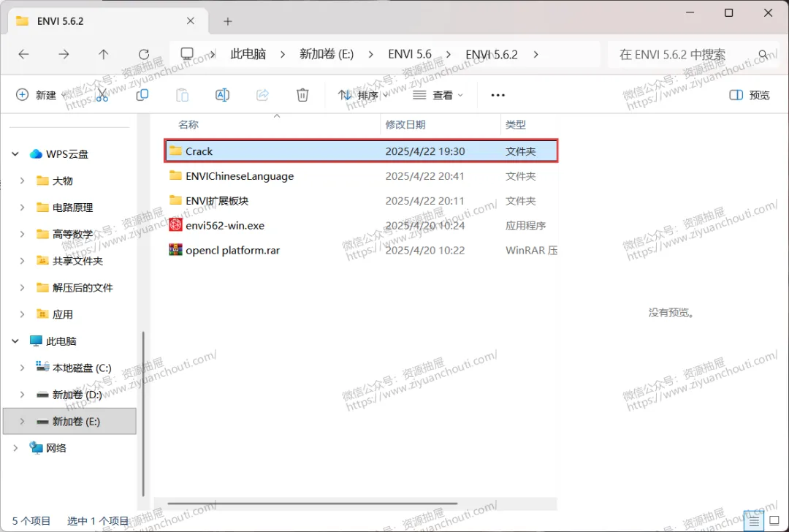The height and width of the screenshot is (532, 789).
Task: Select the ENVI 5.6.2 window tab
Action: 106,21
